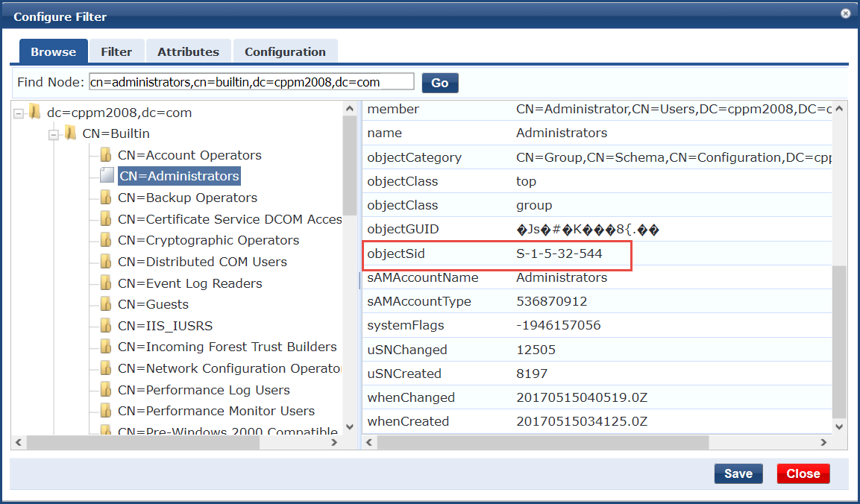Open the Attributes tab
This screenshot has width=860, height=504.
188,51
